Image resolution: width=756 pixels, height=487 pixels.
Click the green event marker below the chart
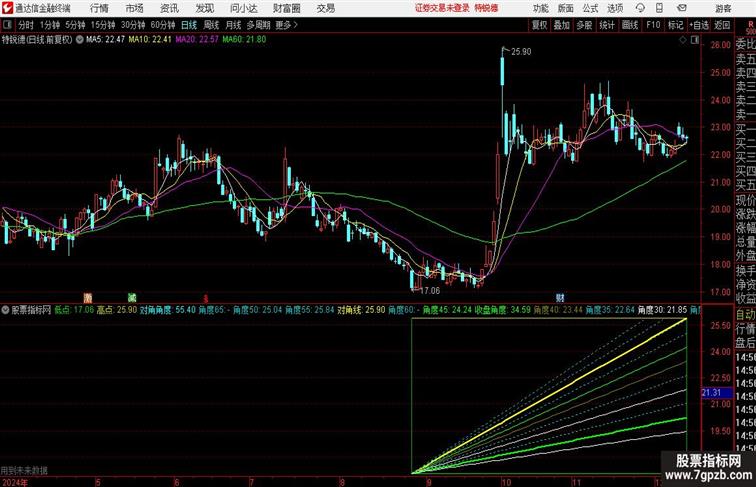(132, 298)
